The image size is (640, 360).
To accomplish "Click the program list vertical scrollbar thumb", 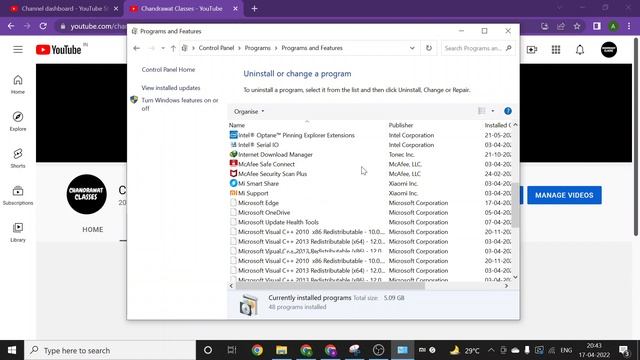I will 516,204.
